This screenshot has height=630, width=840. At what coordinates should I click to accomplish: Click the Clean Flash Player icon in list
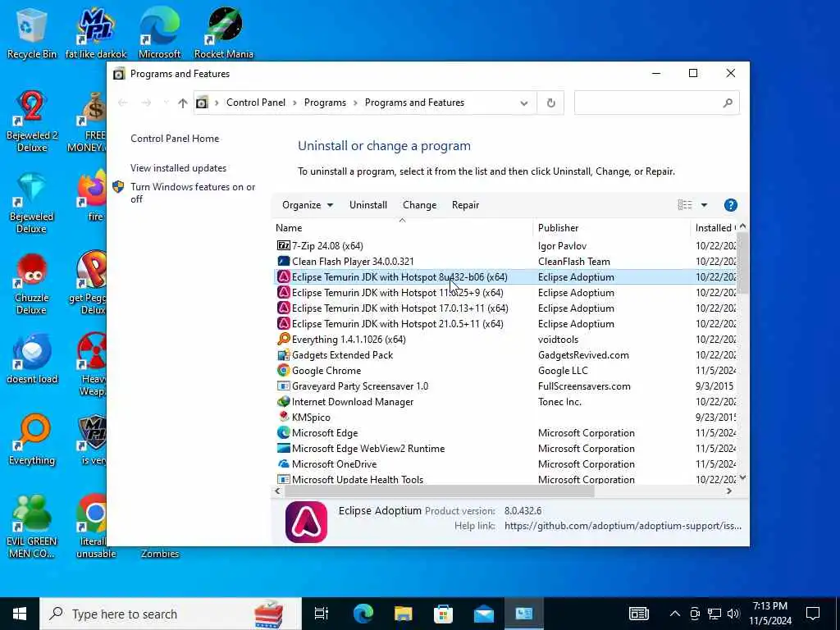tap(283, 262)
